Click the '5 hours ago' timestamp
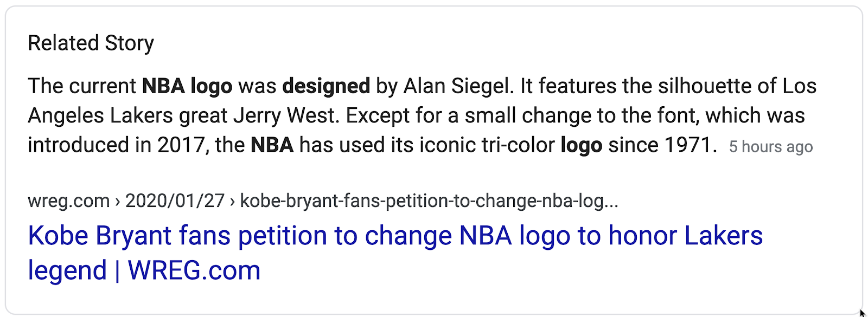This screenshot has width=868, height=317. (771, 146)
